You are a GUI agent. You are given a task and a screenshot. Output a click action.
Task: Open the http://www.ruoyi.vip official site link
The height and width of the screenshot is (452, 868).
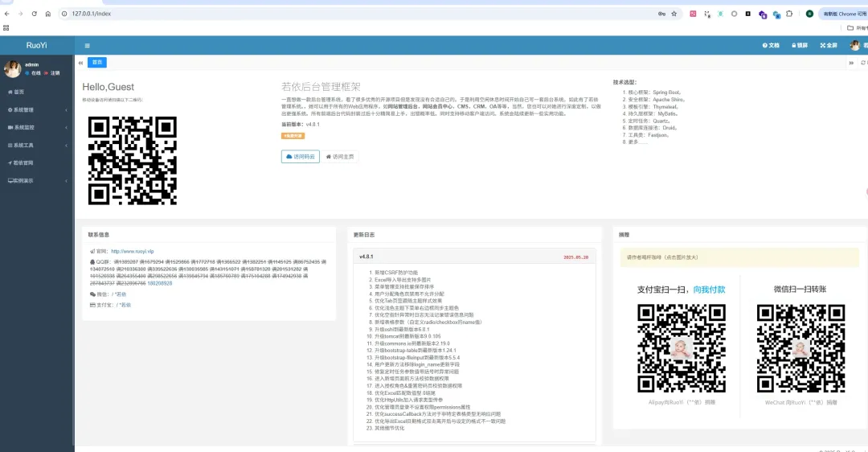point(133,252)
